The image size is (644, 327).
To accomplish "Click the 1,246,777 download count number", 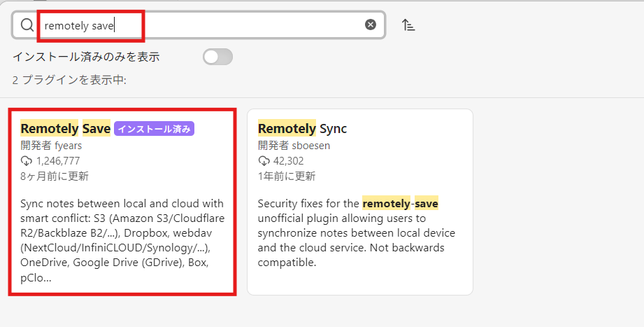I will click(58, 161).
